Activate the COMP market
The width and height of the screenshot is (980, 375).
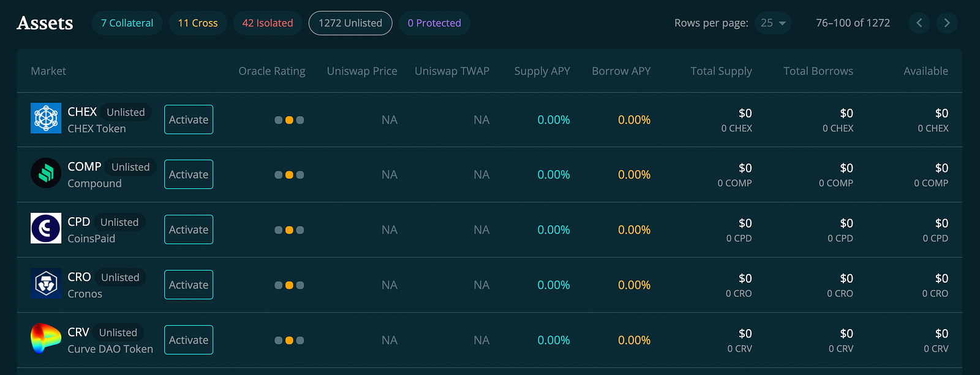click(189, 174)
